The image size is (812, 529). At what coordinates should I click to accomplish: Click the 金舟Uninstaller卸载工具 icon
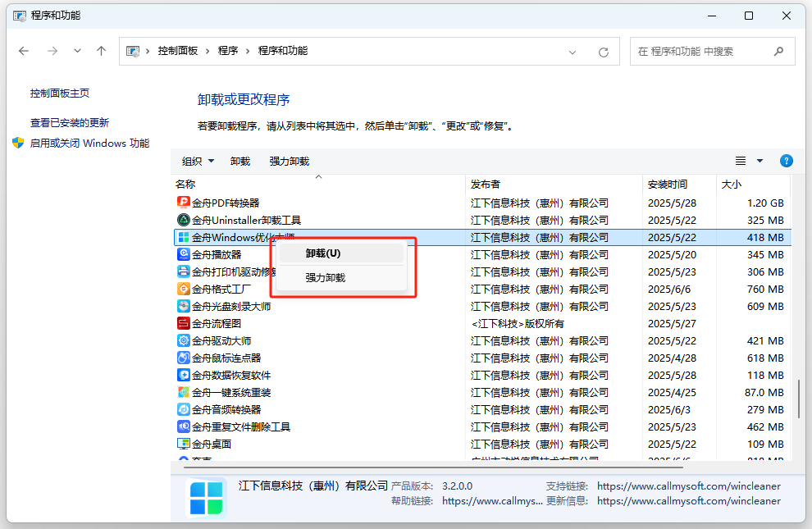point(184,220)
